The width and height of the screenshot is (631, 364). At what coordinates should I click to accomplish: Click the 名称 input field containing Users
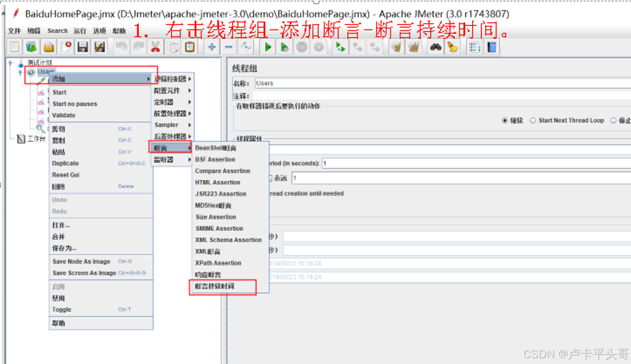pos(443,83)
